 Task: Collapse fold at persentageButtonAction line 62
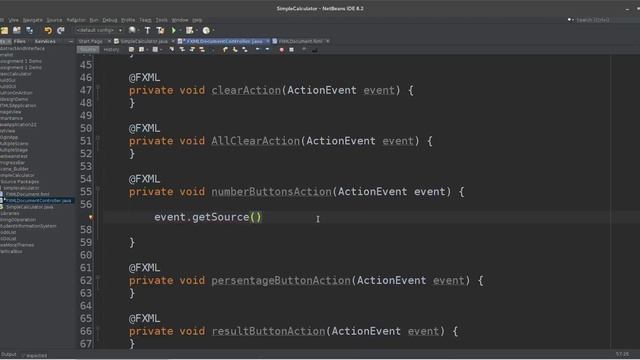[98, 278]
